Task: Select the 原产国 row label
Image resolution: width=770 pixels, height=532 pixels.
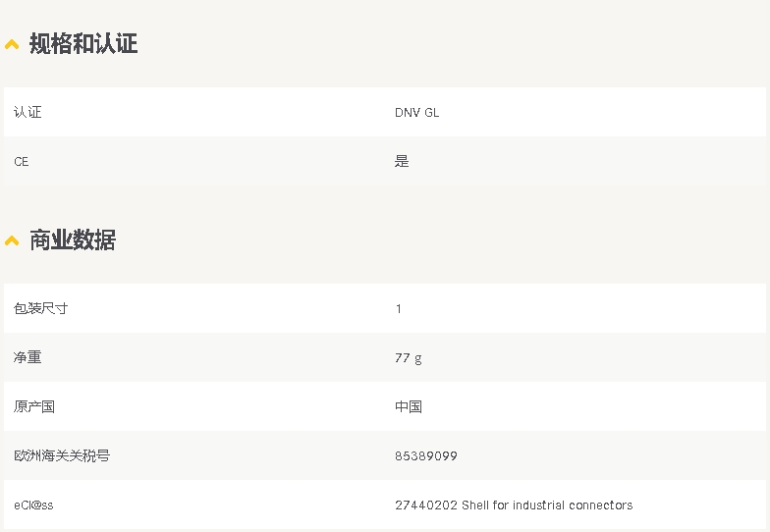Action: pos(34,406)
